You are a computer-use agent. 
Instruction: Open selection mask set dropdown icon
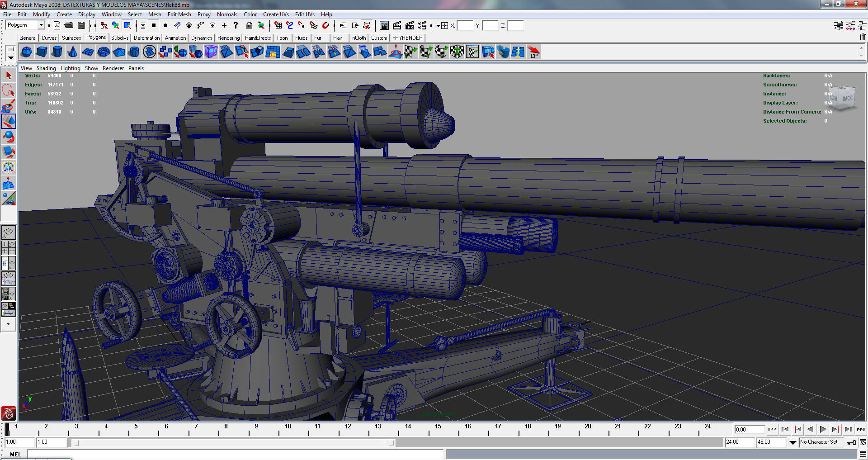(143, 25)
